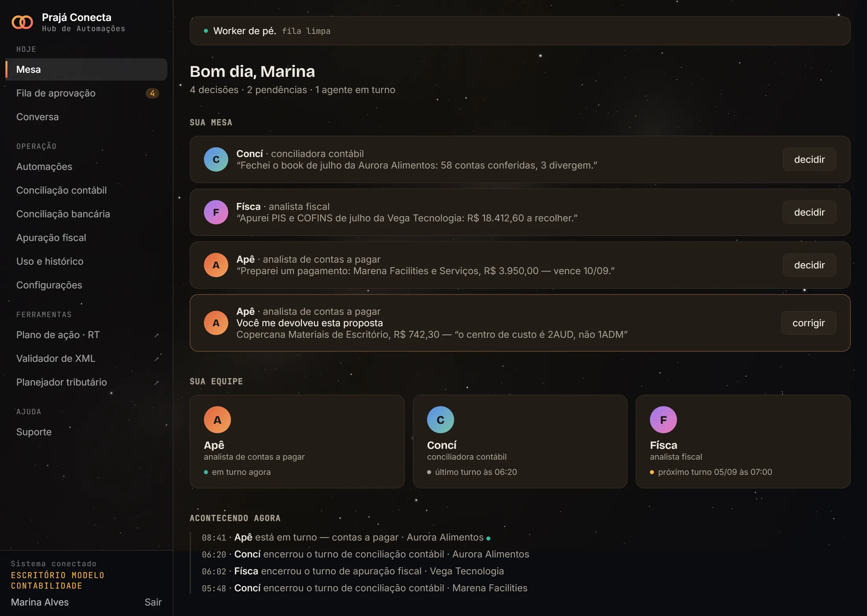Launch Plano de ação · RT tool
867x616 pixels.
click(86, 335)
